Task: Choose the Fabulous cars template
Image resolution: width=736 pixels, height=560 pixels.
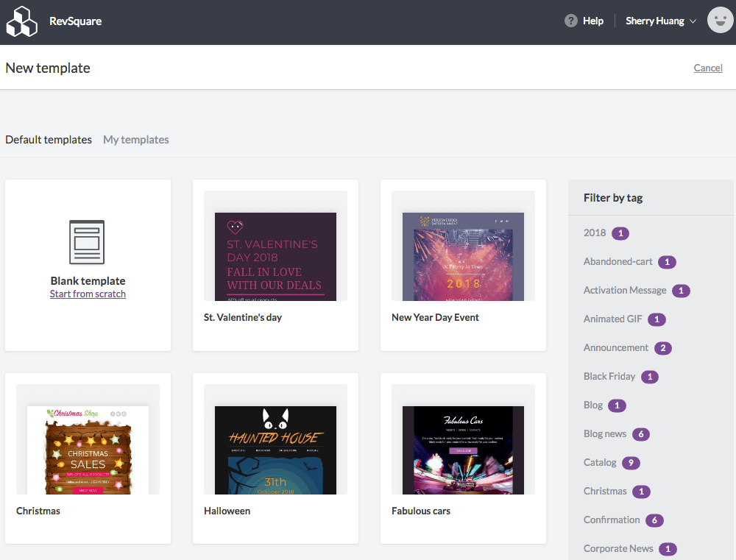Action: click(463, 450)
